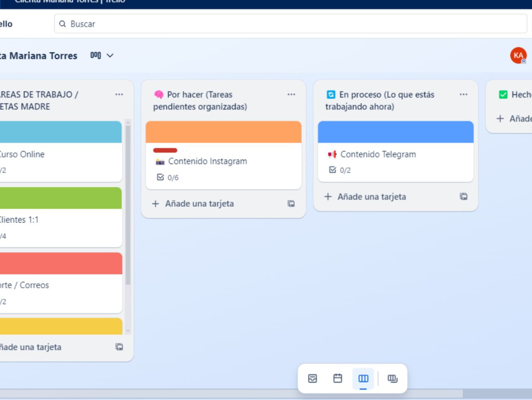
Task: Click the Hecho list title
Action: click(x=522, y=94)
